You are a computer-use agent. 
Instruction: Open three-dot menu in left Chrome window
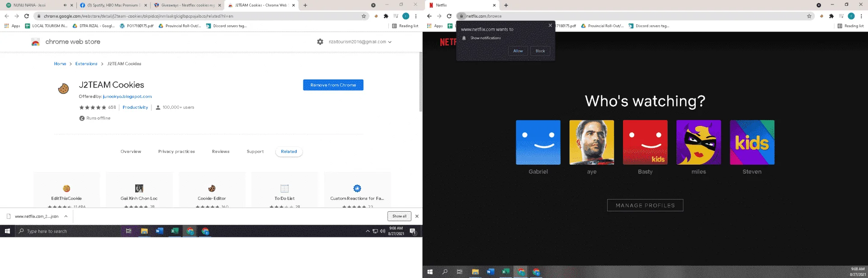tap(415, 16)
